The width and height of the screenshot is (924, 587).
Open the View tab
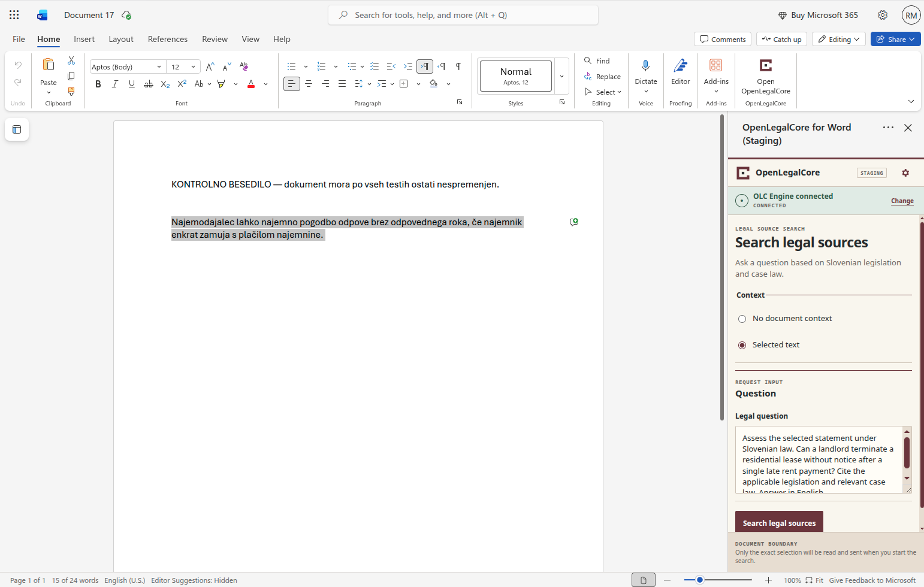(x=250, y=39)
